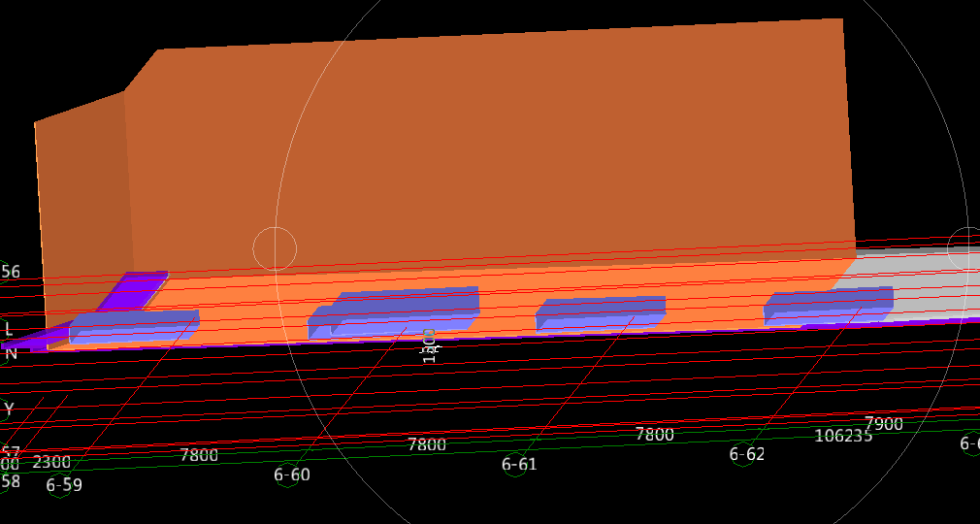Pick the 7800 dimension between 6-59 and 6-60
Image resolution: width=980 pixels, height=524 pixels.
pos(199,454)
